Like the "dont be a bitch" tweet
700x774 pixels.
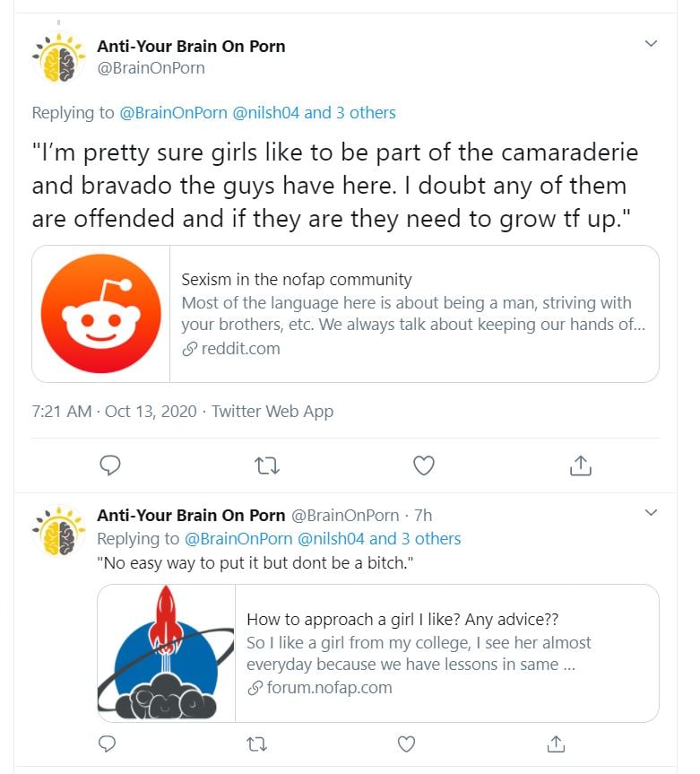406,744
